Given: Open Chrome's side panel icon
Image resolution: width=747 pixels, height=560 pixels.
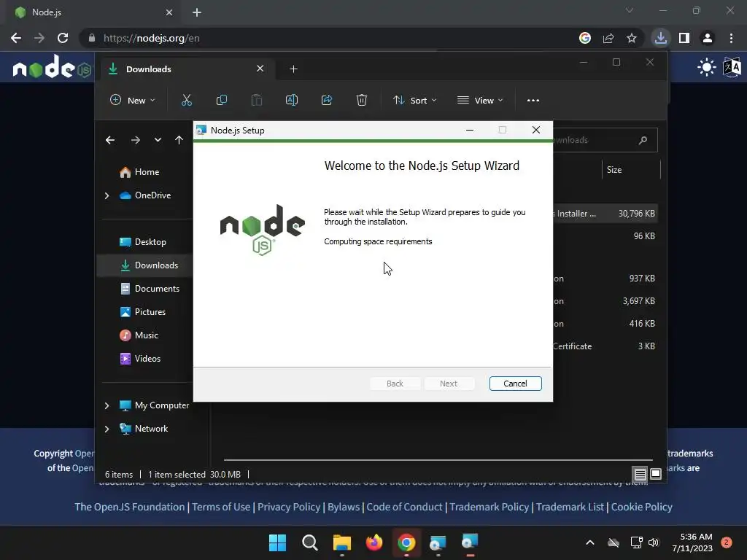Looking at the screenshot, I should tap(684, 38).
